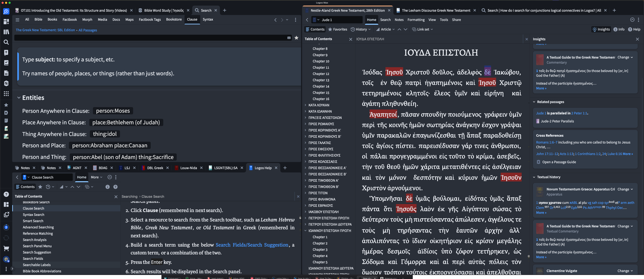This screenshot has height=279, width=644.
Task: Click the bookmark star beside the search box
Action: point(296,38)
